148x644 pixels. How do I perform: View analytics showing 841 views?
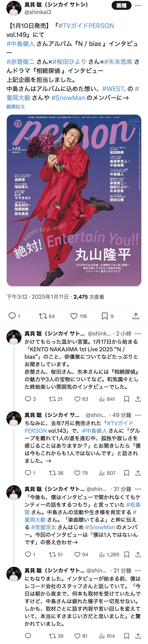click(107, 399)
